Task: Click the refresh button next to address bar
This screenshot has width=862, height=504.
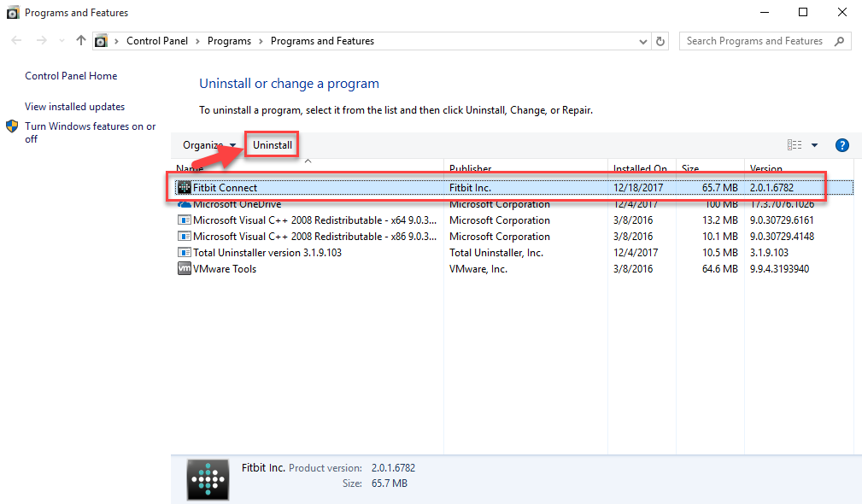Action: point(660,41)
